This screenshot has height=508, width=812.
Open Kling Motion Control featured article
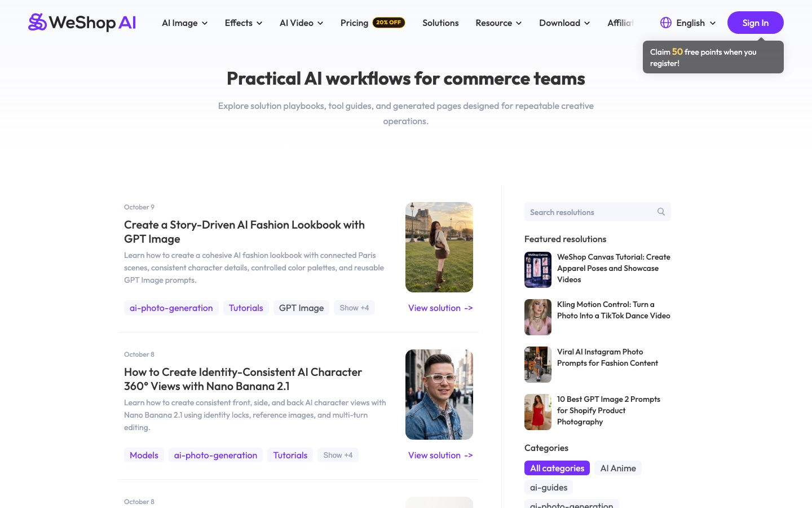coord(614,310)
